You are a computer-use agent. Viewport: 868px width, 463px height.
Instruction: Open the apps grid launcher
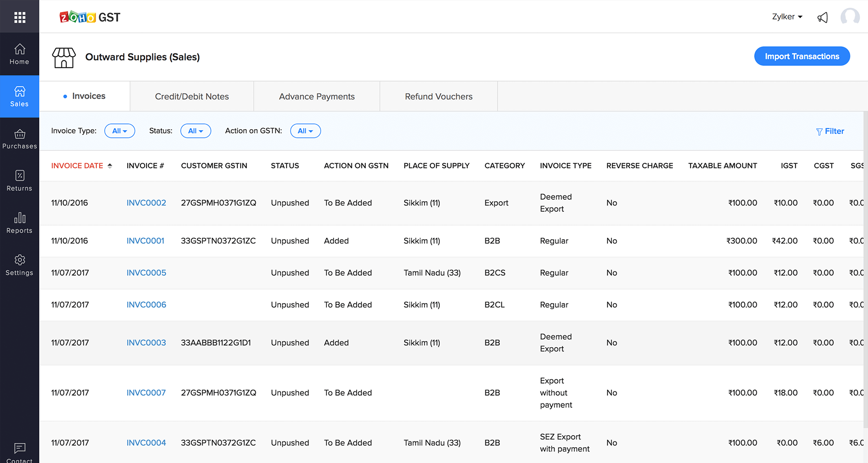coord(20,17)
